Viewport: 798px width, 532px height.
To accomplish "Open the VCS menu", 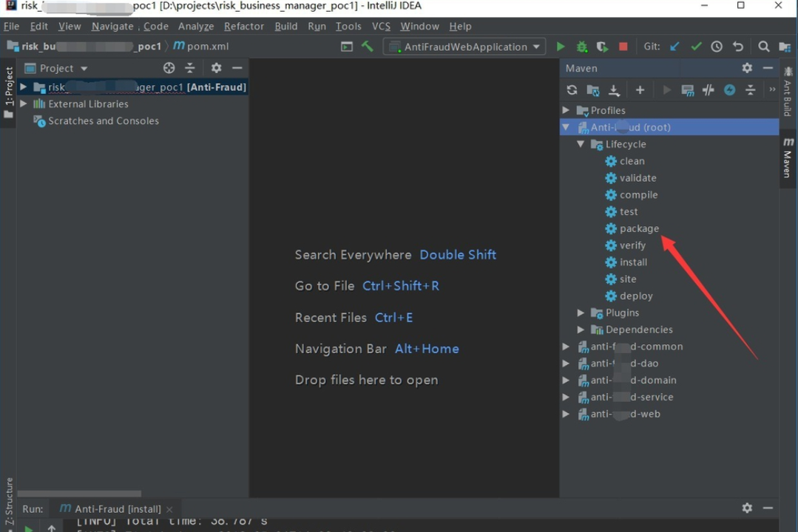I will coord(381,26).
